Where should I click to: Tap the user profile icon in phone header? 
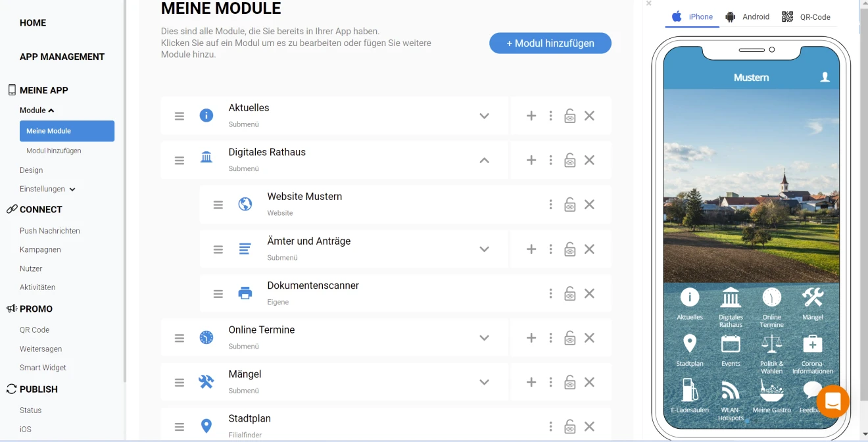pos(825,77)
